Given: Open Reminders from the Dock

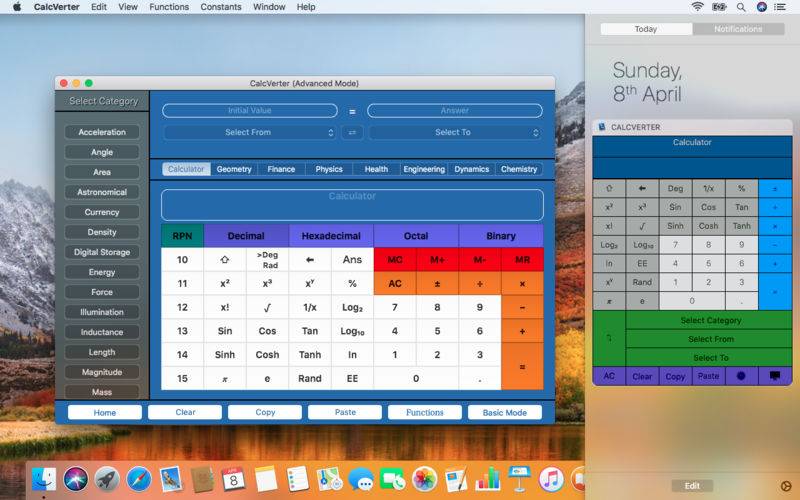Looking at the screenshot, I should click(x=297, y=479).
